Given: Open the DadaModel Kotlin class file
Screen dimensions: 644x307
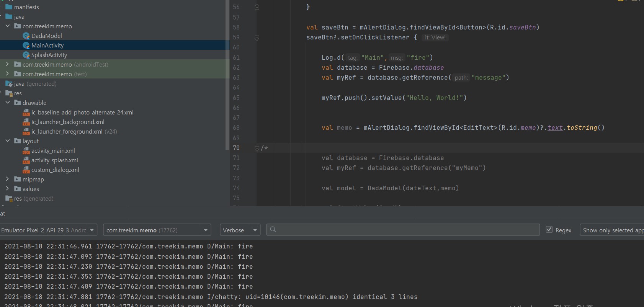Looking at the screenshot, I should click(x=46, y=36).
